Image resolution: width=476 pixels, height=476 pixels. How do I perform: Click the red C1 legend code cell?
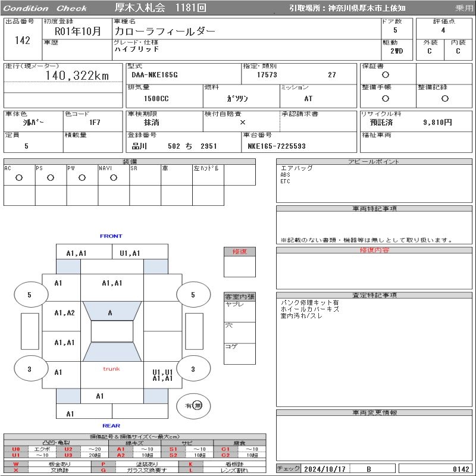pos(226,449)
